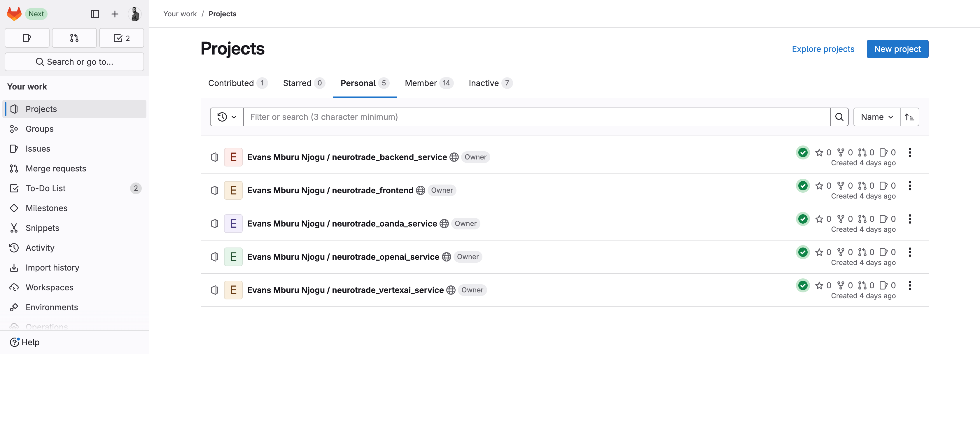Viewport: 980px width, 444px height.
Task: Open the Name sort dropdown
Action: 876,117
